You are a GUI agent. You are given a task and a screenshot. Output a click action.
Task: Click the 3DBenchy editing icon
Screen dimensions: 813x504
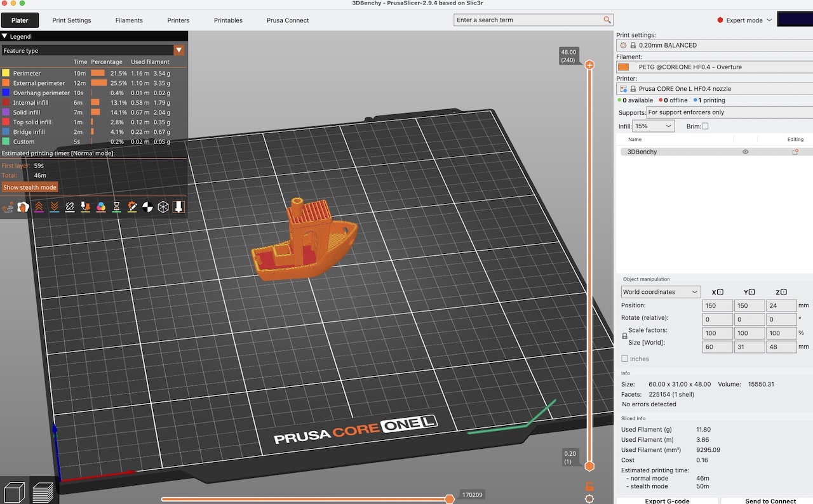[795, 152]
